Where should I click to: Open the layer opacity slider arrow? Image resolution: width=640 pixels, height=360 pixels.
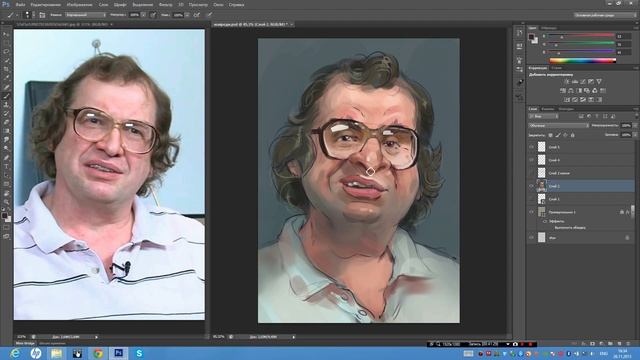[635, 126]
